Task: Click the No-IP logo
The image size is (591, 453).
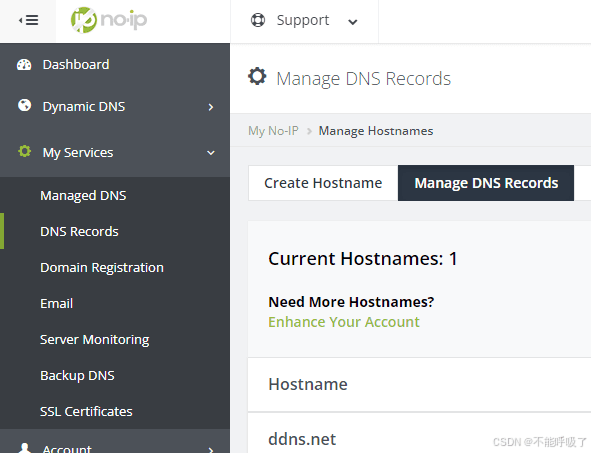Action: [x=109, y=20]
